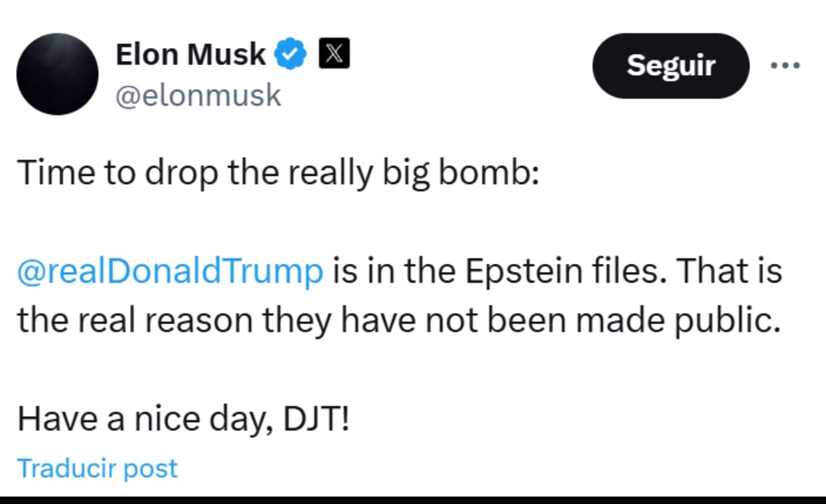Translate the tweet via Traducir post

(97, 468)
